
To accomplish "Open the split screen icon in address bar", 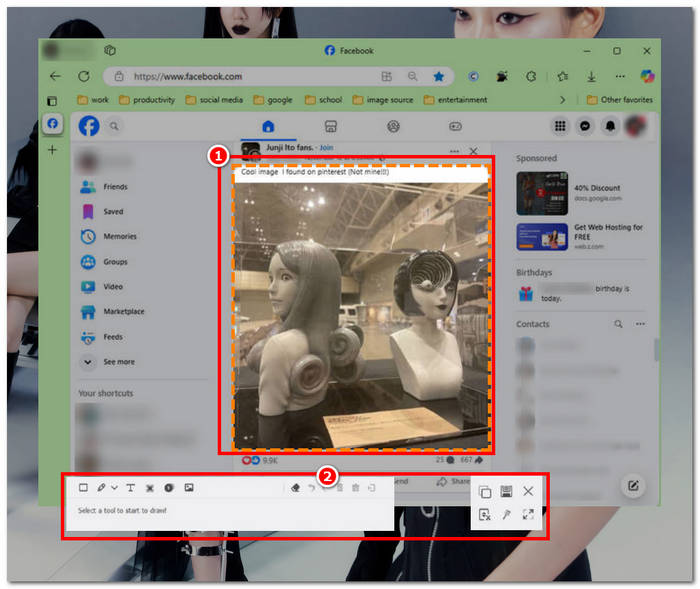I will point(387,76).
